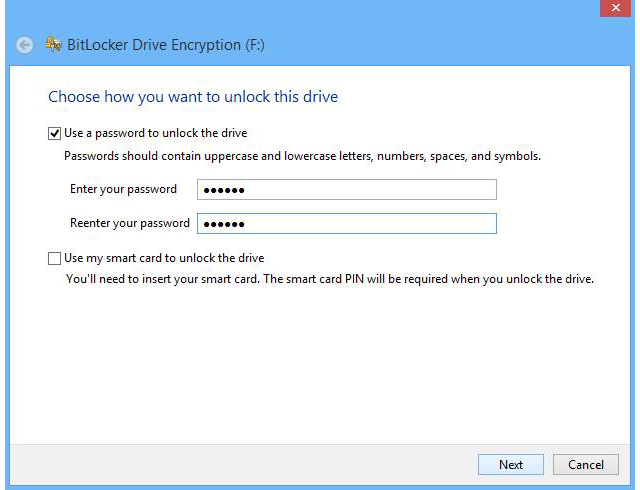Uncheck the use a password checkbox
This screenshot has width=640, height=490.
pyautogui.click(x=55, y=133)
